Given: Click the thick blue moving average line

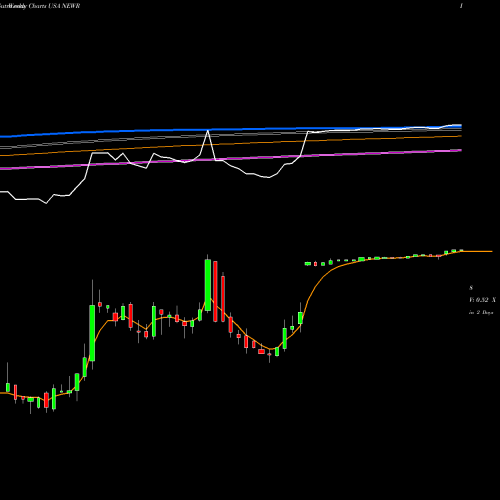Looking at the screenshot, I should point(230,129).
